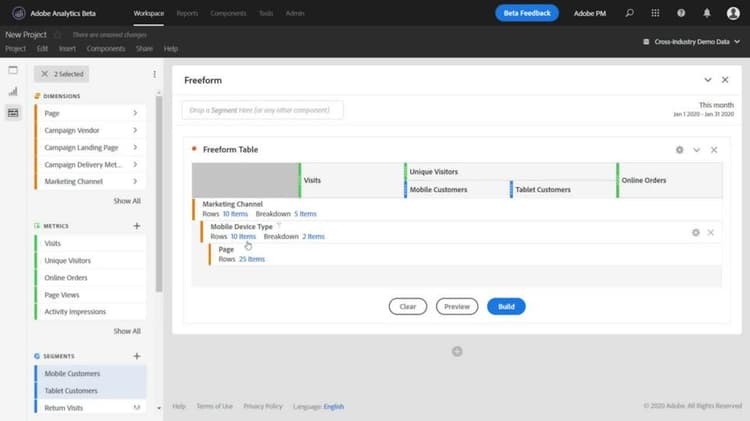Add a new metric with plus icon

(137, 226)
